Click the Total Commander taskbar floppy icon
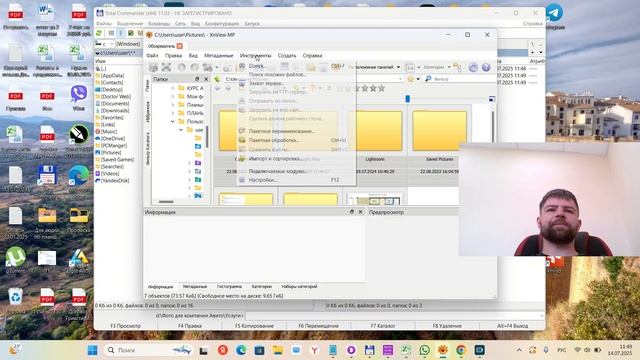 tap(369, 350)
